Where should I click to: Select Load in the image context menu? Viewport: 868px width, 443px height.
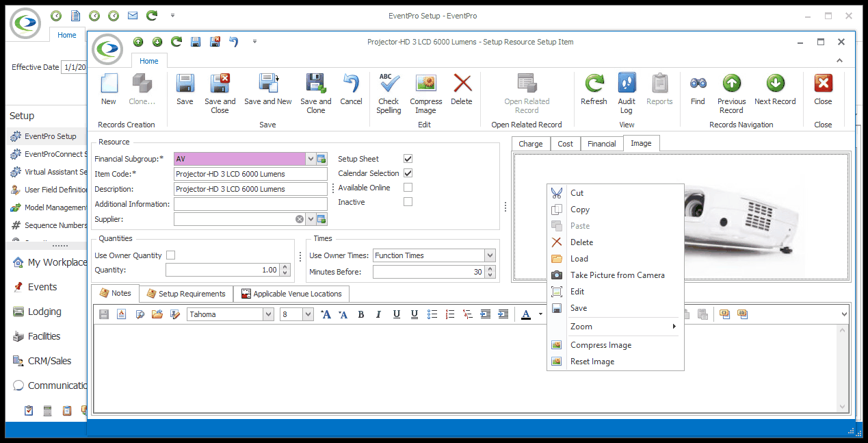click(616, 259)
